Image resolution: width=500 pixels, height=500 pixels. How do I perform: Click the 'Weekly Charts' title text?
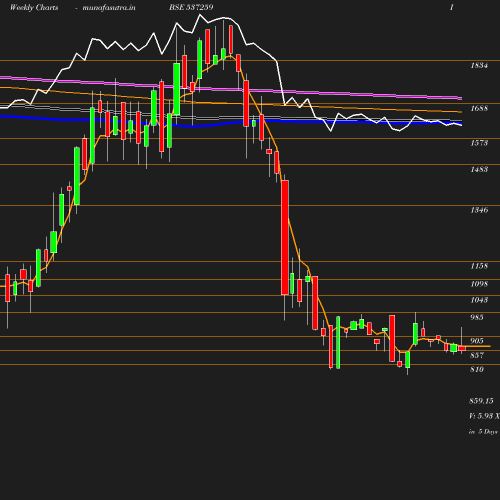pyautogui.click(x=34, y=7)
